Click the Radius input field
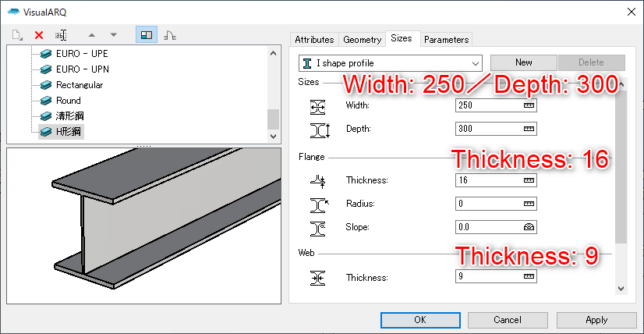The width and height of the screenshot is (644, 334). click(x=496, y=204)
